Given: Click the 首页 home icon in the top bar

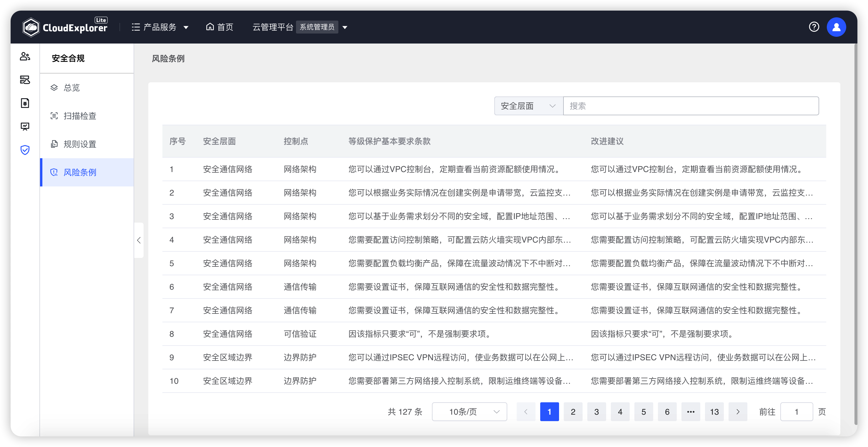Looking at the screenshot, I should click(x=210, y=27).
